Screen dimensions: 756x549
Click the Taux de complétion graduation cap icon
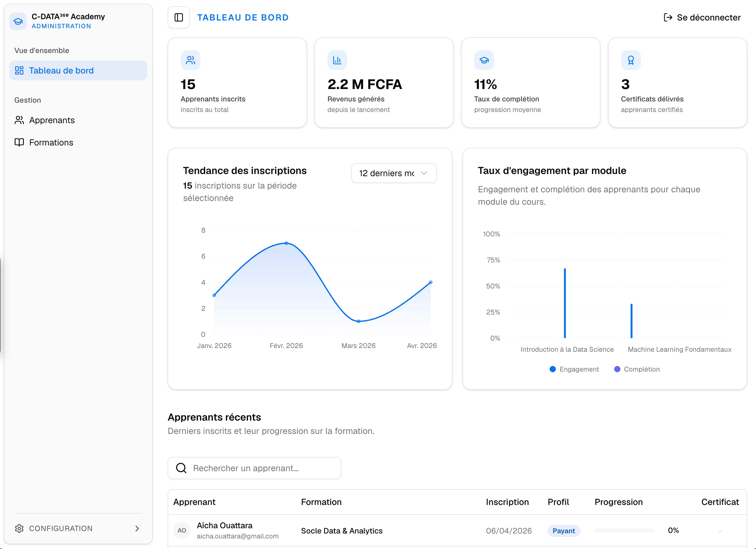click(x=484, y=60)
